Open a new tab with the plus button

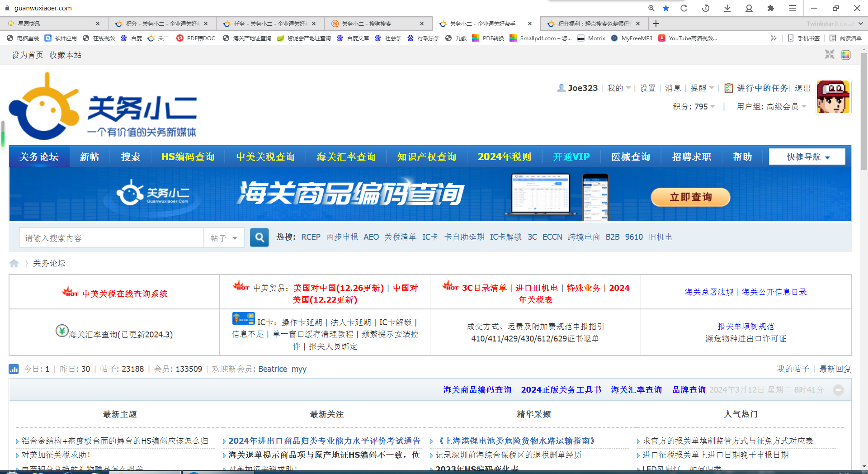[656, 24]
